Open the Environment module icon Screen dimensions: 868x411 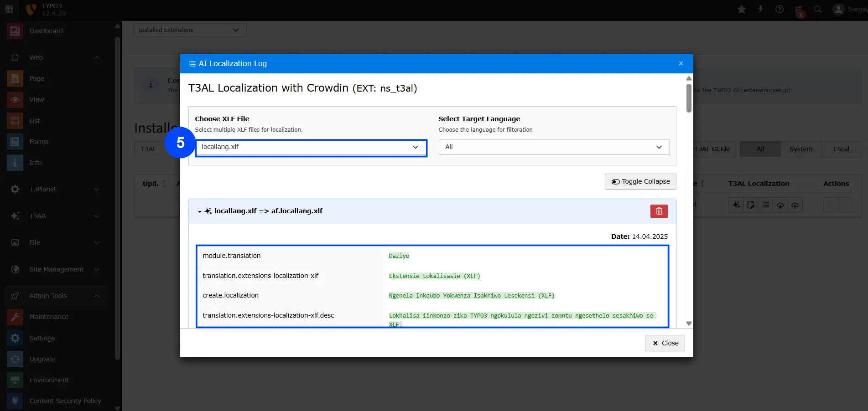pos(15,380)
